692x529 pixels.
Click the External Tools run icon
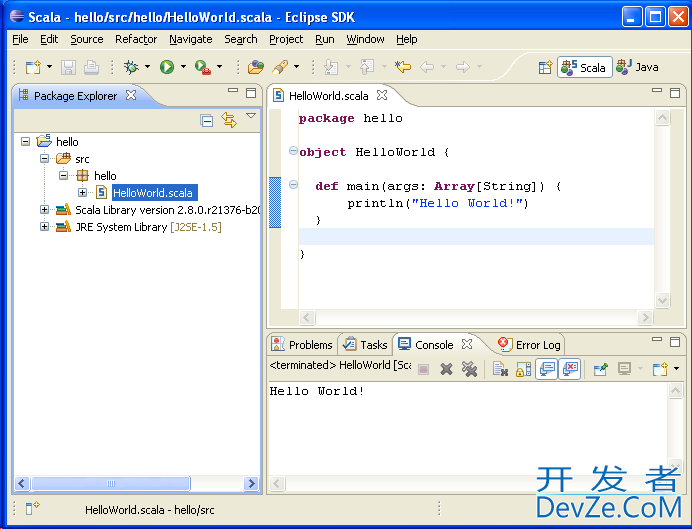point(203,67)
